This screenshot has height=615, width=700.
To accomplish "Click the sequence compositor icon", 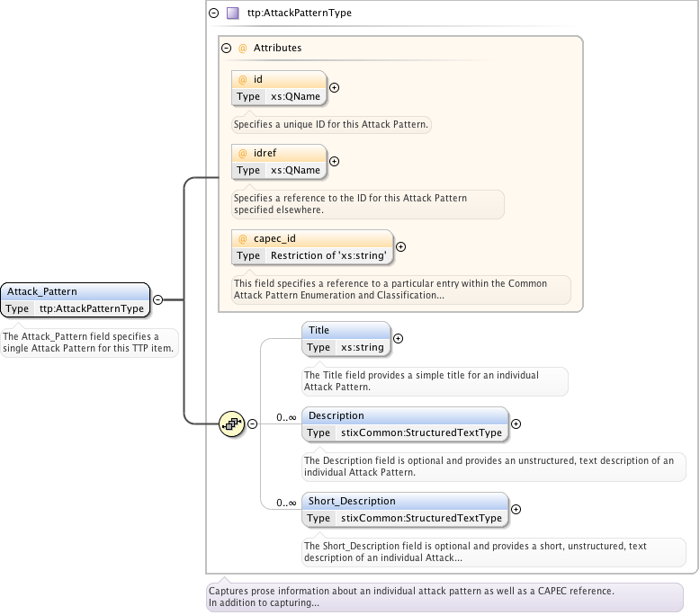I will click(x=232, y=423).
